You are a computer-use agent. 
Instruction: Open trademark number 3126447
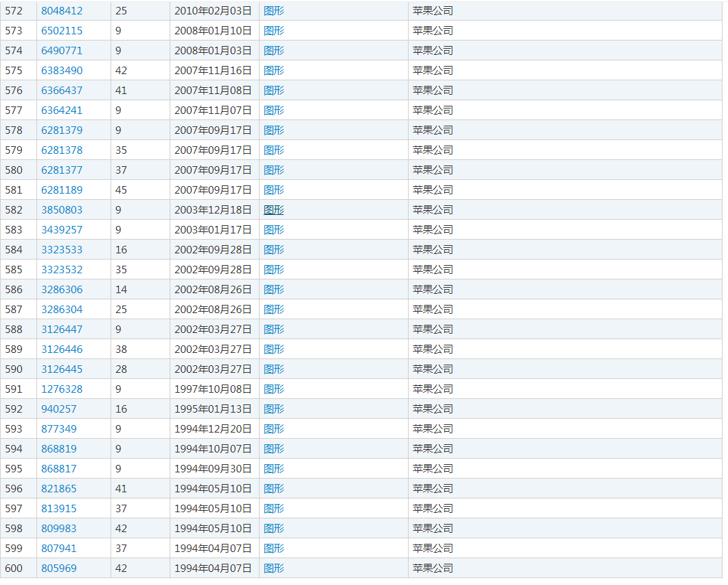click(62, 330)
